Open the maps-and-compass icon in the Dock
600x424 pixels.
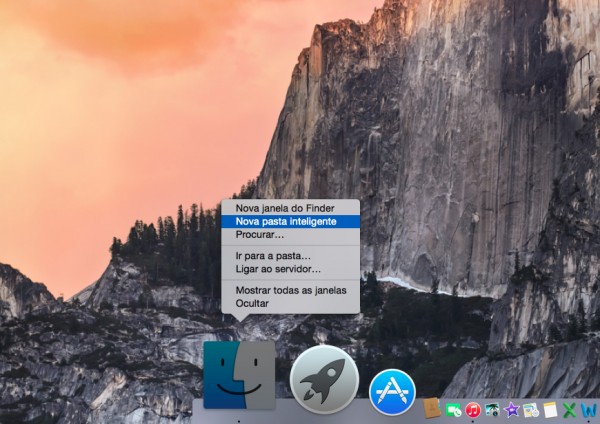(531, 411)
